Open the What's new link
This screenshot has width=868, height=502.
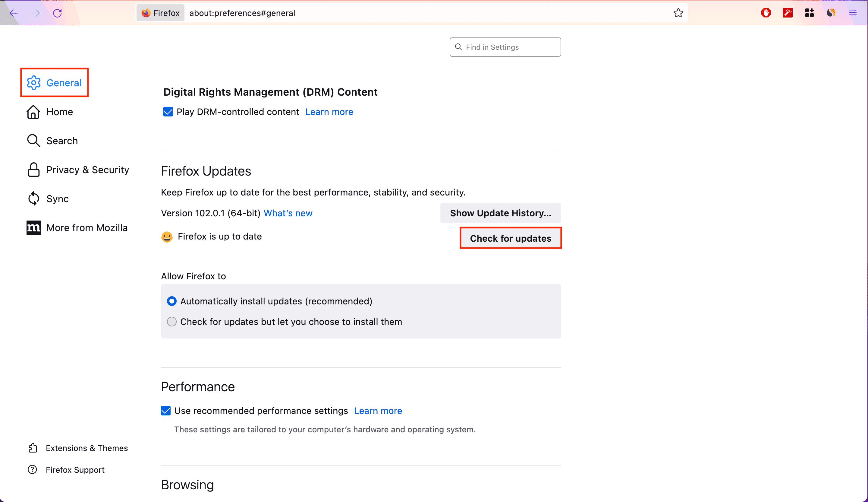coord(288,213)
